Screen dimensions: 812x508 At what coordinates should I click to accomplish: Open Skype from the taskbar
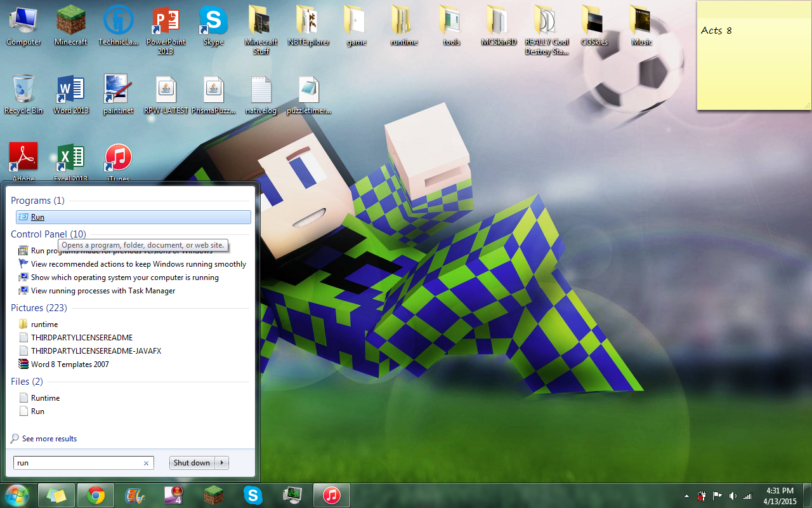click(x=252, y=495)
